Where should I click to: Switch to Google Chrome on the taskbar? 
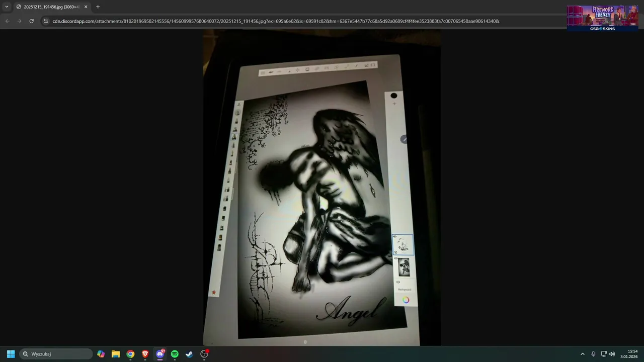tap(130, 354)
